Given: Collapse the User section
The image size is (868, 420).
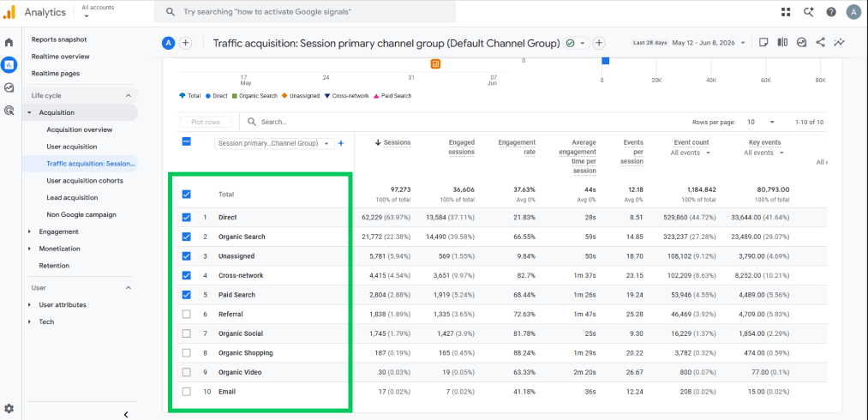Looking at the screenshot, I should tap(129, 288).
